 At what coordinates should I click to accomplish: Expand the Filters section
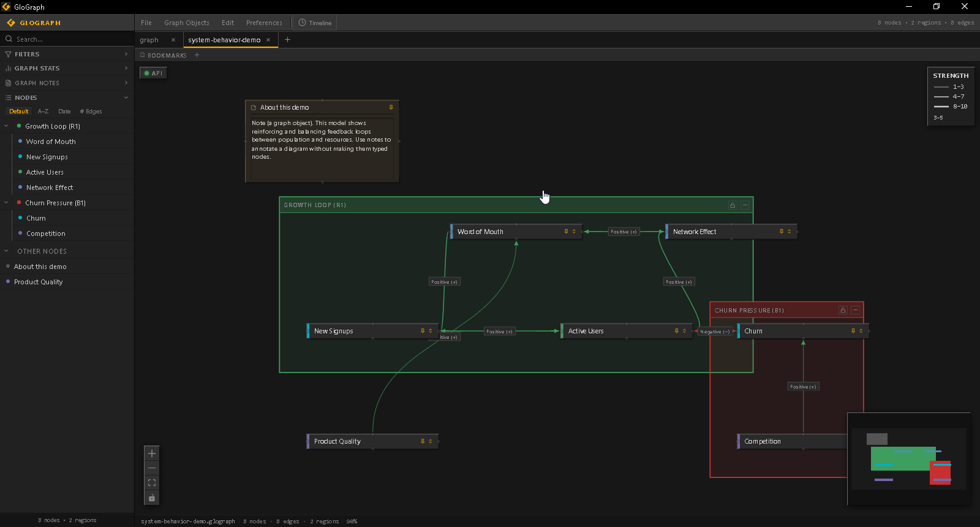coord(67,54)
